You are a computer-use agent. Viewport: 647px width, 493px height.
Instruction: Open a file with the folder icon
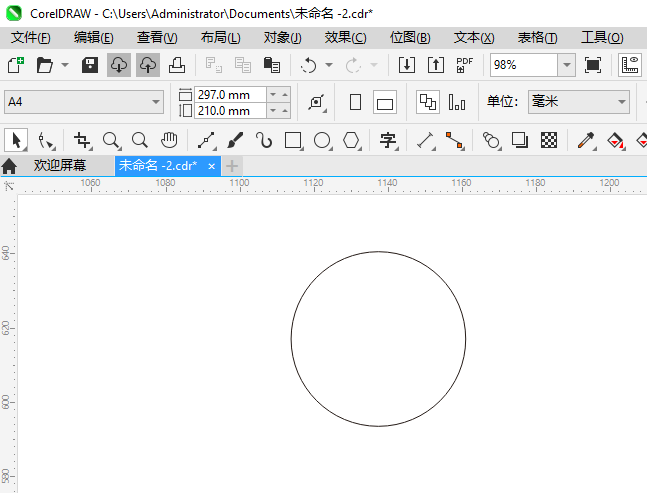click(x=45, y=65)
